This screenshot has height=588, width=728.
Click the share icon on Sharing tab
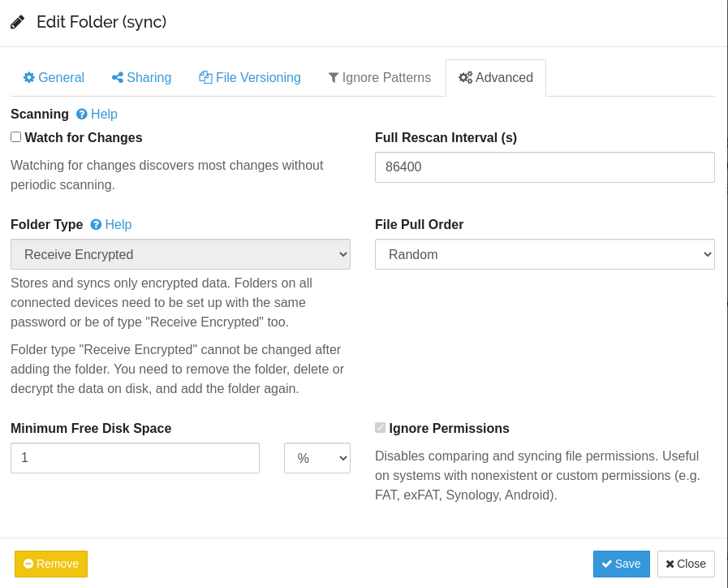click(x=118, y=78)
